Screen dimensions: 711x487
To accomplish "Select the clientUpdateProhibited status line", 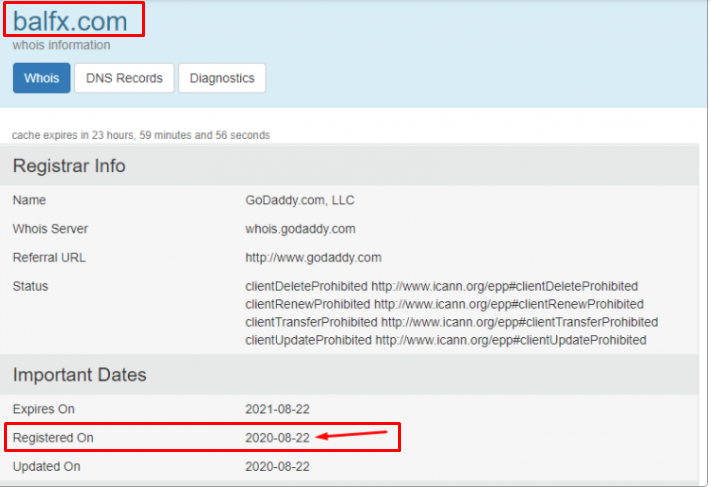I will [446, 340].
